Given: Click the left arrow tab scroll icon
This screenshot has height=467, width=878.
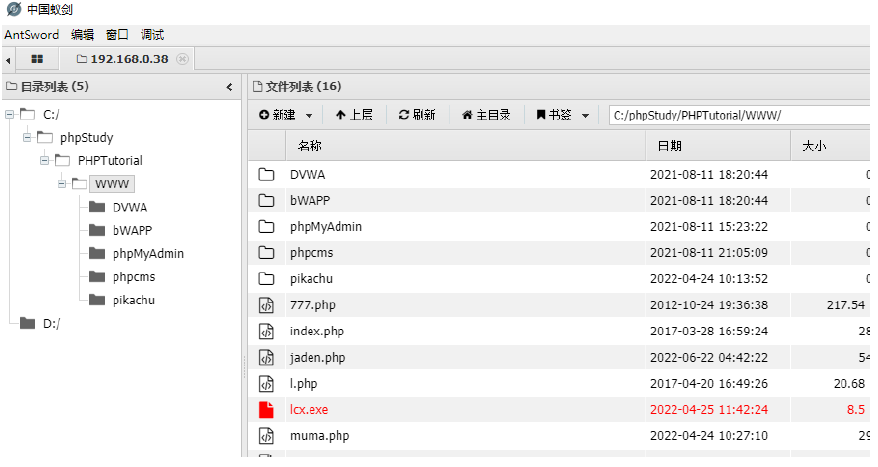Looking at the screenshot, I should [8, 61].
